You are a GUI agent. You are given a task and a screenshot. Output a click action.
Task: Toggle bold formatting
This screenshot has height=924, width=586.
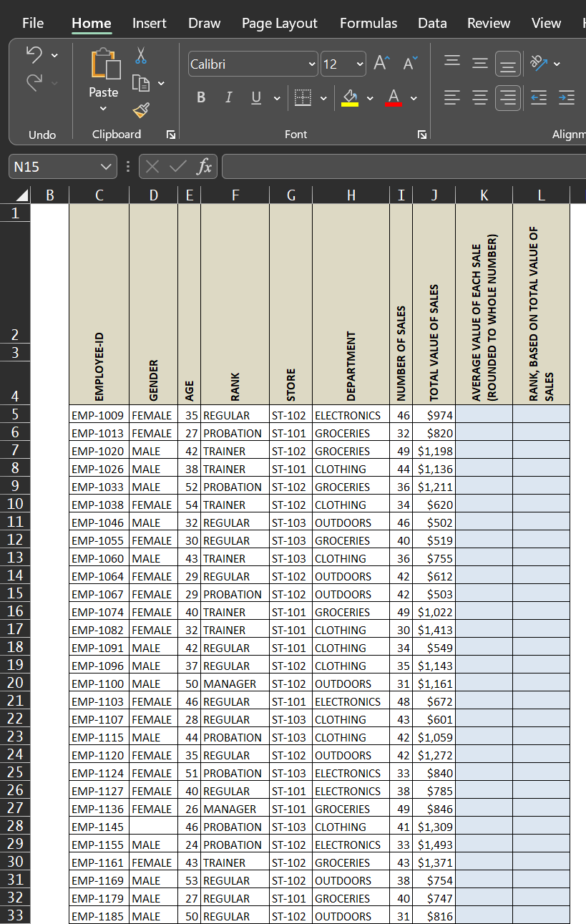200,97
